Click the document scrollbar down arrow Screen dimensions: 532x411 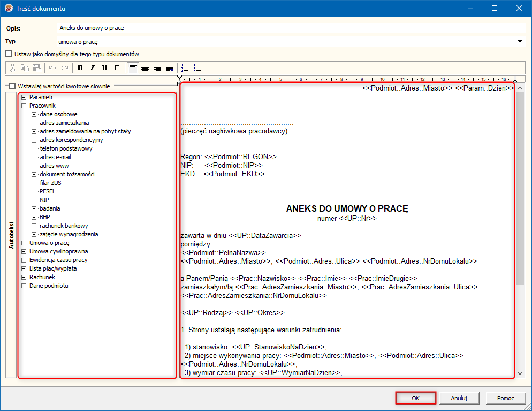pyautogui.click(x=520, y=373)
